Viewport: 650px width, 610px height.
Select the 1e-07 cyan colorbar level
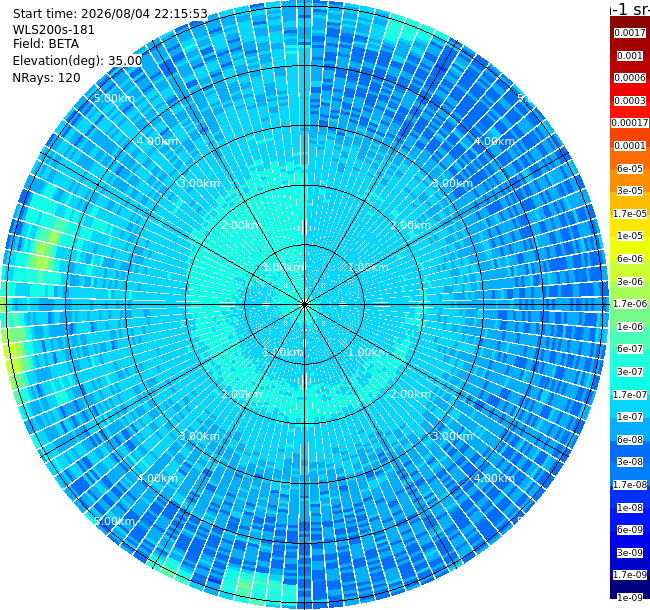point(630,417)
